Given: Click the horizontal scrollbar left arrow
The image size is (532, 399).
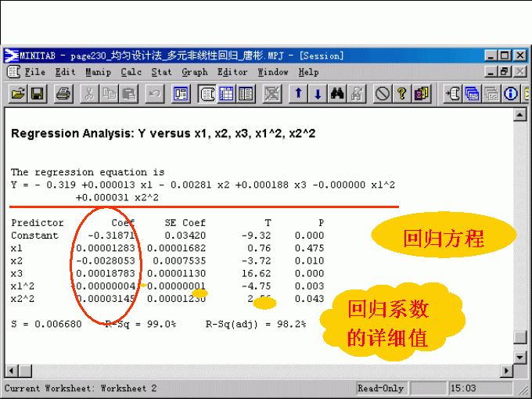Looking at the screenshot, I should 12,370.
